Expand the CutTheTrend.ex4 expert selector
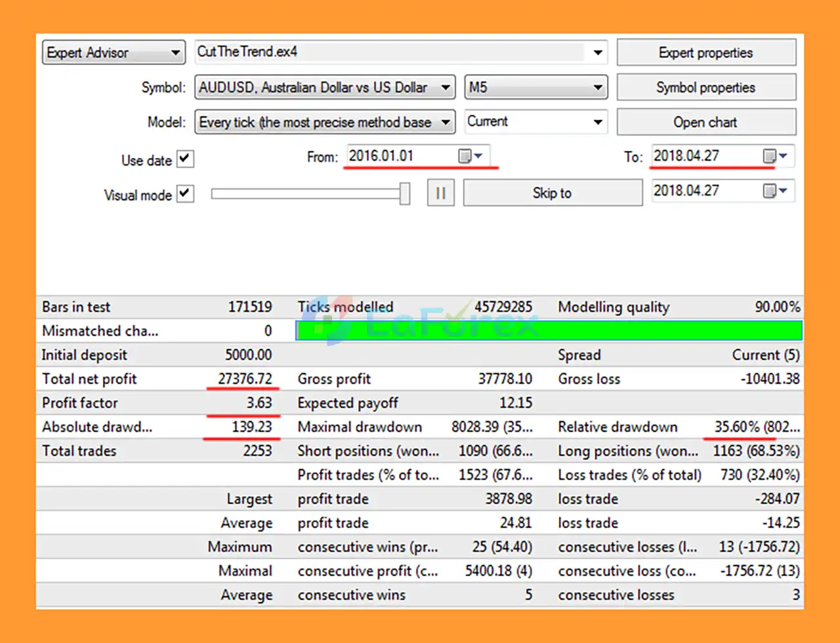 (x=597, y=52)
